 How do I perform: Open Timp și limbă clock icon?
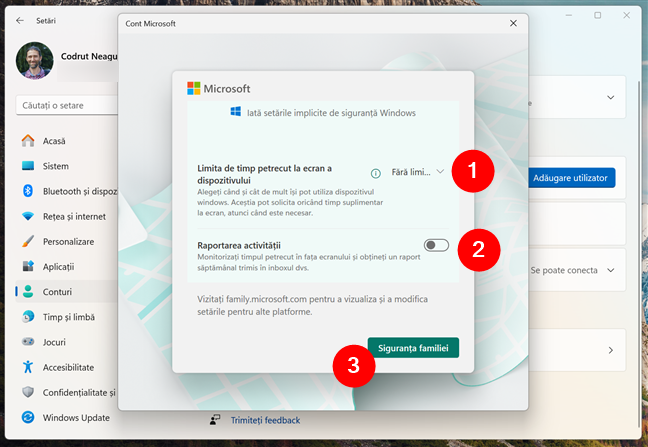(28, 317)
